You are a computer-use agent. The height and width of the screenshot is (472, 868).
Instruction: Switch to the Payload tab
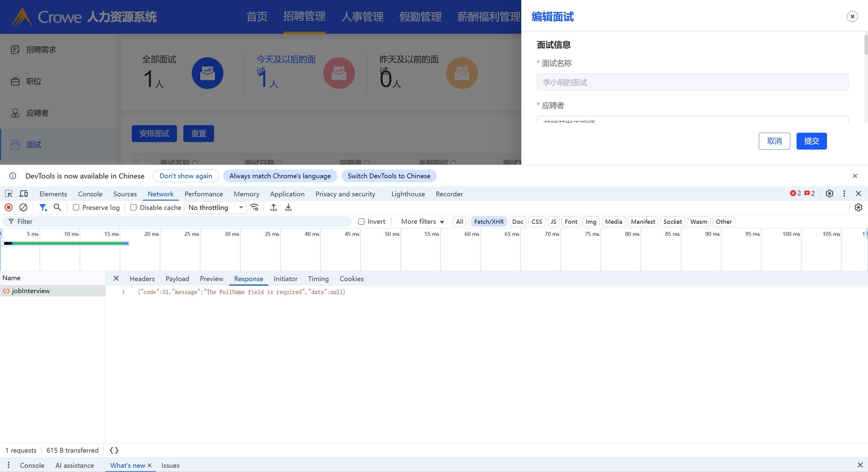click(177, 279)
